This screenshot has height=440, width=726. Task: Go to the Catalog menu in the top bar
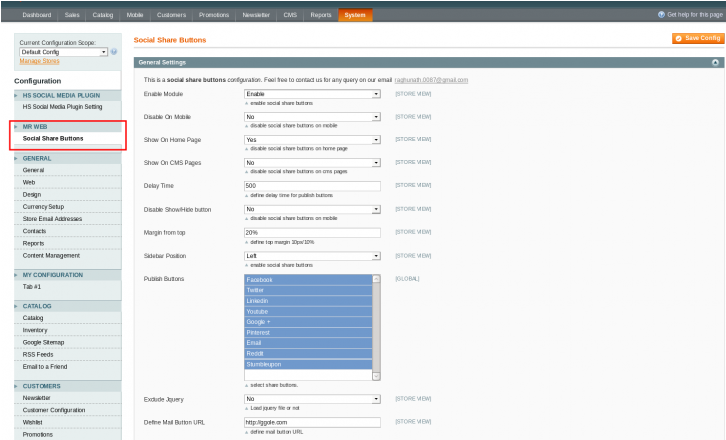pos(102,15)
